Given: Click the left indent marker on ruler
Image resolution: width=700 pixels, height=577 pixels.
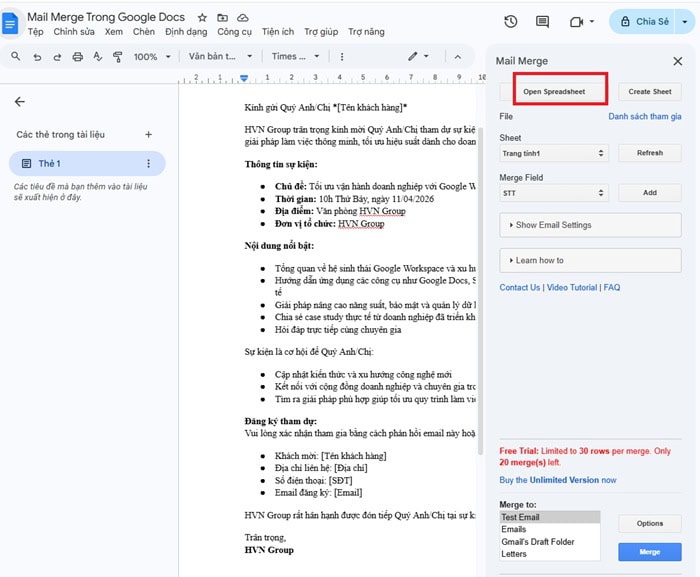Looking at the screenshot, I should click(244, 78).
